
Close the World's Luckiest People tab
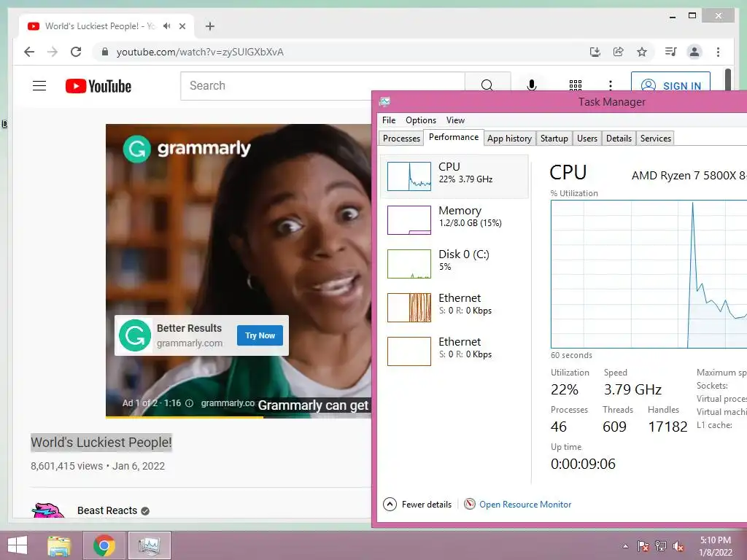click(x=182, y=26)
